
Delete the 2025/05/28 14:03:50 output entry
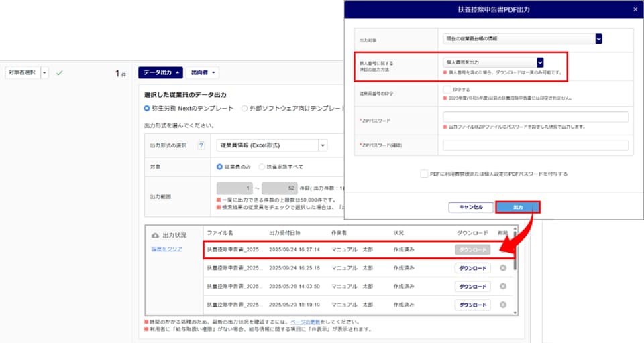(x=503, y=286)
